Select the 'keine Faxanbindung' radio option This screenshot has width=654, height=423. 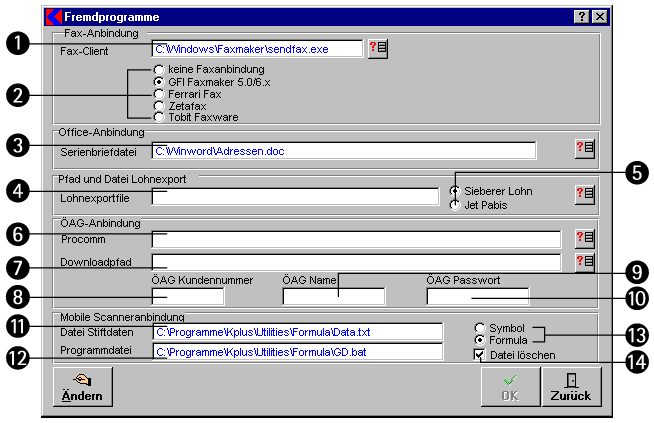(x=159, y=69)
